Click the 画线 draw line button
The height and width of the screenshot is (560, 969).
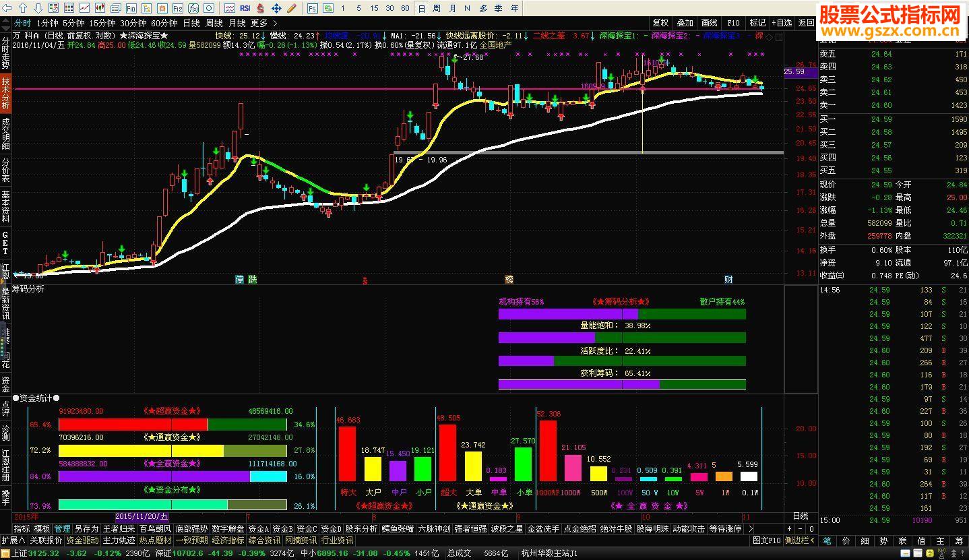coord(709,23)
